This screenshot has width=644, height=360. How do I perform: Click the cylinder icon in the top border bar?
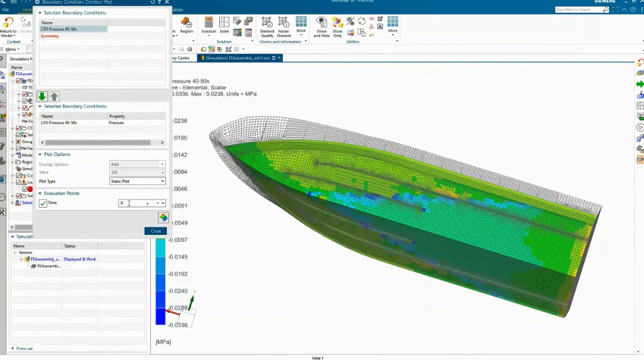click(190, 49)
